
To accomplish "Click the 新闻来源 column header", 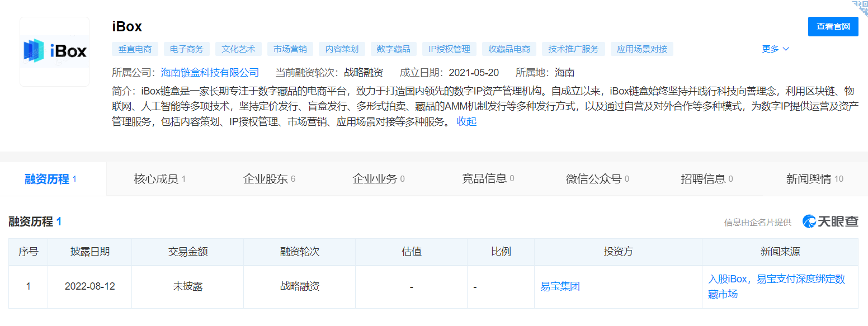I will (x=780, y=252).
